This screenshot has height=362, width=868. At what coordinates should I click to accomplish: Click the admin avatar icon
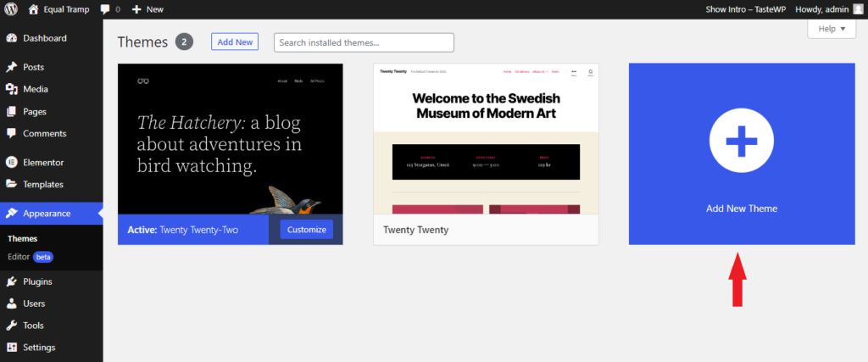tap(858, 9)
